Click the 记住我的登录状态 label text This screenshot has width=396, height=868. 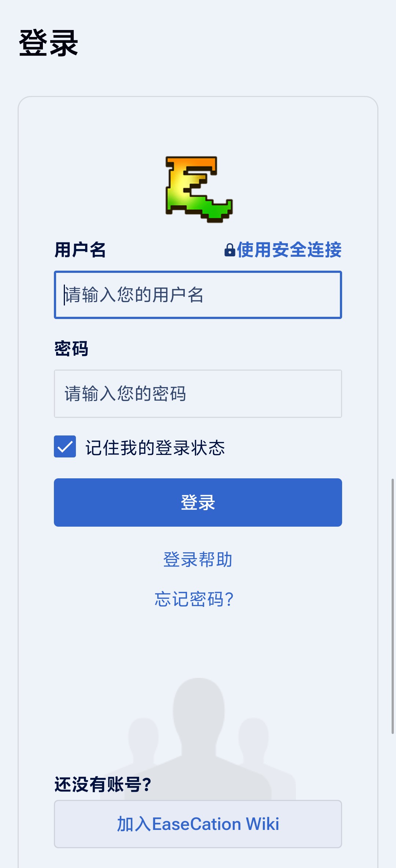coord(155,448)
